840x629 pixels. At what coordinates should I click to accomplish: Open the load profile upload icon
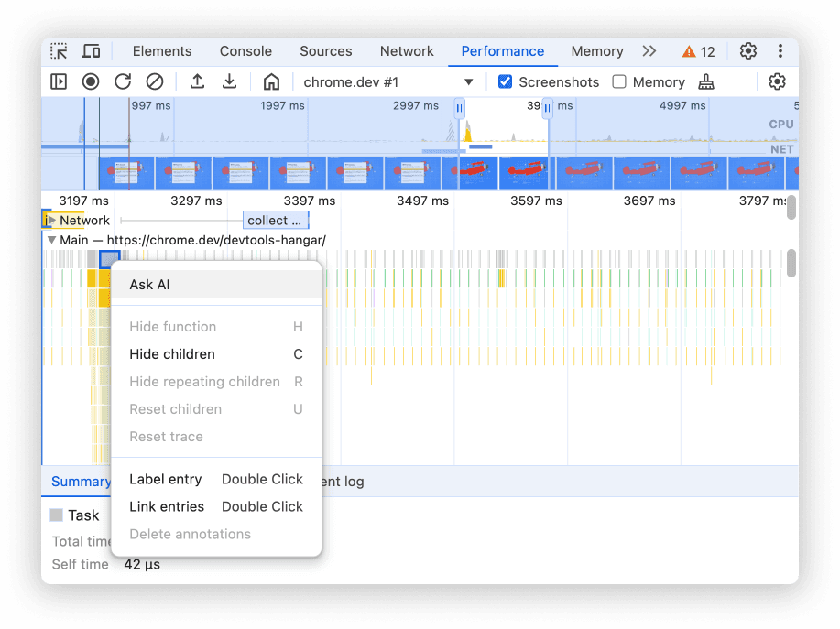click(x=198, y=81)
